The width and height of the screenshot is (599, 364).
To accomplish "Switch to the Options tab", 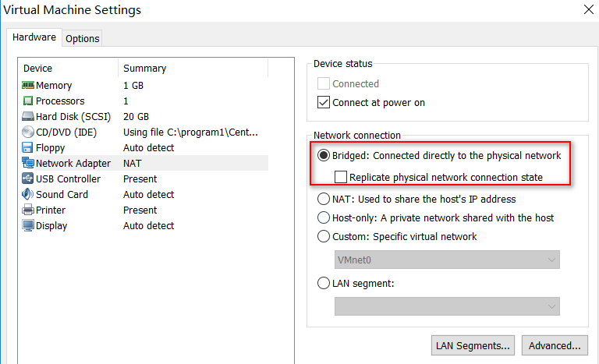I will 82,38.
